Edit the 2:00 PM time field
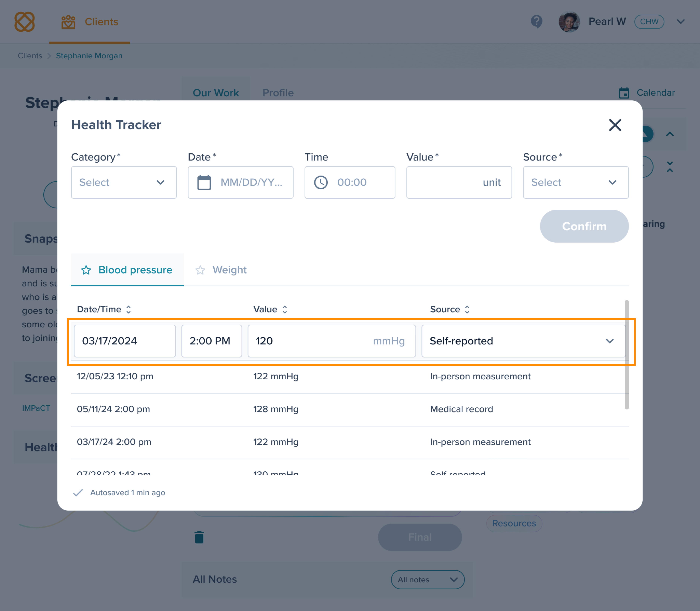Viewport: 700px width, 611px height. (212, 341)
